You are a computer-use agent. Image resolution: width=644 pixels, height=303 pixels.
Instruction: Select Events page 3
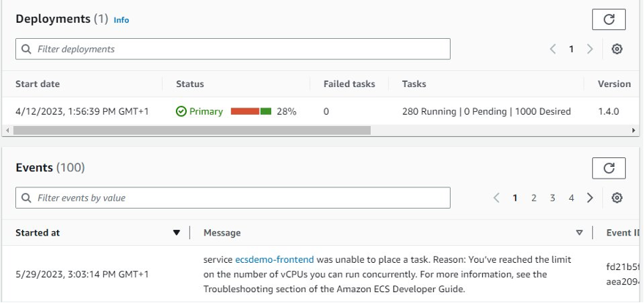point(552,198)
